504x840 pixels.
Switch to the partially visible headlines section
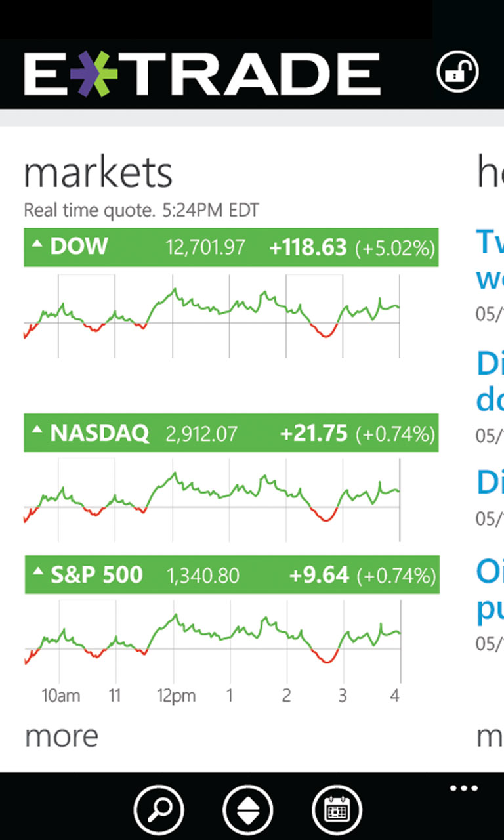click(490, 173)
